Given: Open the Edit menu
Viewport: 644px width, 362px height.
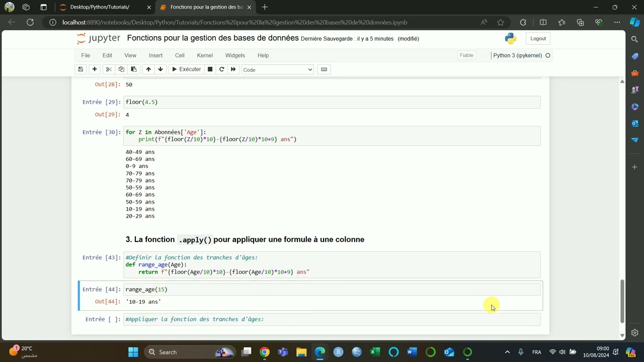Looking at the screenshot, I should [107, 55].
